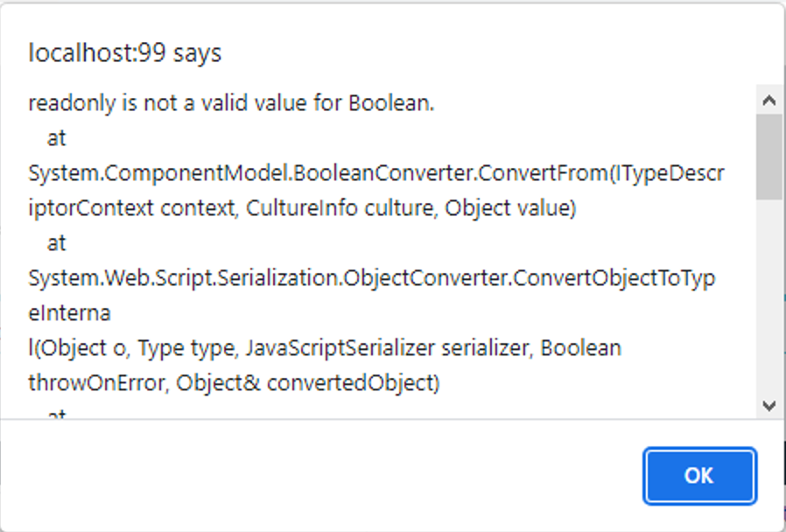
Task: Click the scrollbar thumb in the message
Action: pyautogui.click(x=769, y=156)
